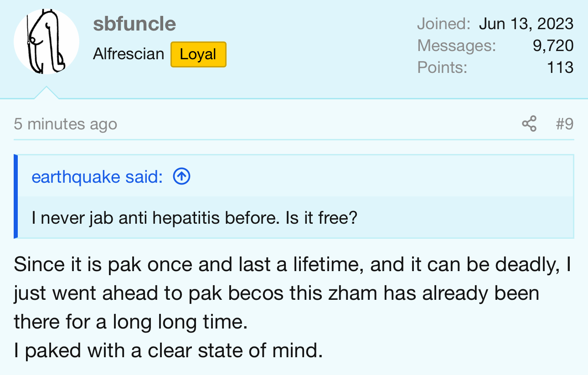
Task: Click the line "there for a long long time."
Action: click(x=131, y=322)
